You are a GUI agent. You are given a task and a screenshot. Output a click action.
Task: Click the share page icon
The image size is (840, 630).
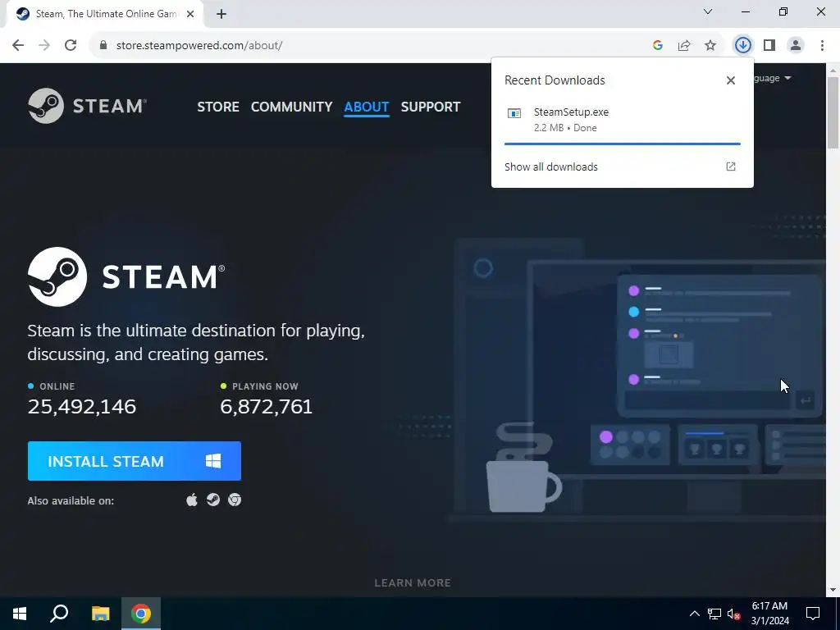(684, 45)
